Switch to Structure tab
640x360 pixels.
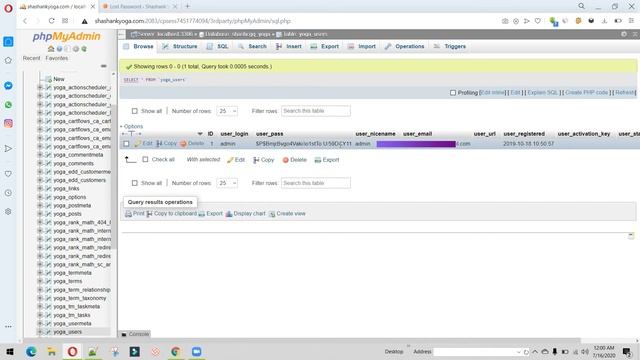(x=180, y=47)
